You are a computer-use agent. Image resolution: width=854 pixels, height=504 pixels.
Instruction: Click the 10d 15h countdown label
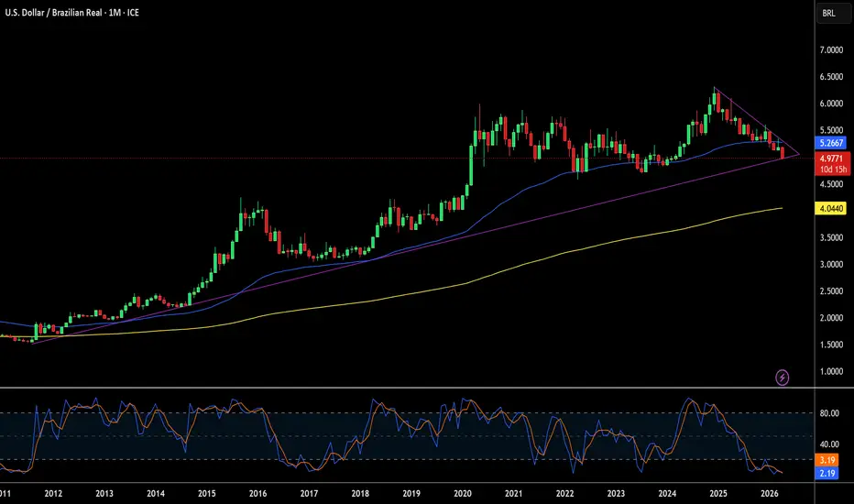pyautogui.click(x=833, y=170)
